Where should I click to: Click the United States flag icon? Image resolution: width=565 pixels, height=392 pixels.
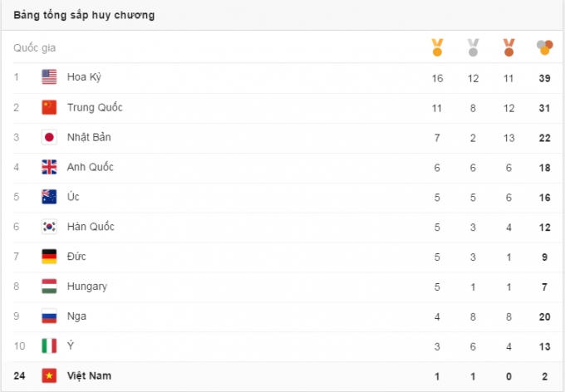(x=49, y=77)
